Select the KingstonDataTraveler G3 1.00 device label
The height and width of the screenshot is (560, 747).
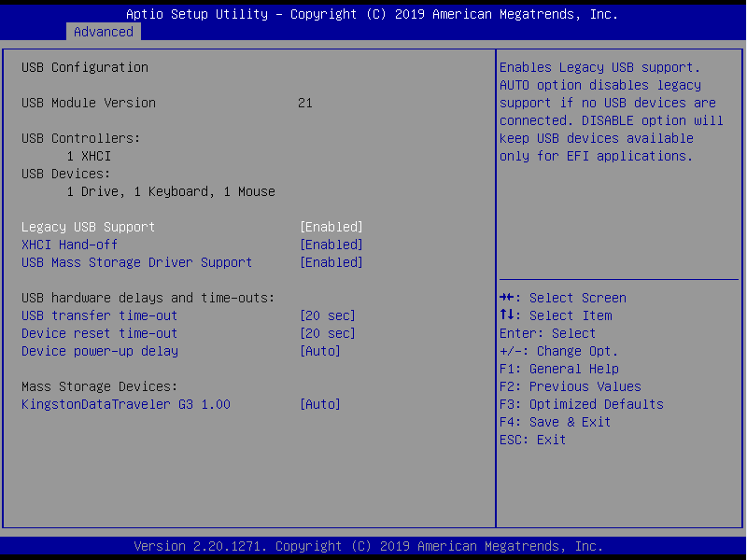click(125, 404)
